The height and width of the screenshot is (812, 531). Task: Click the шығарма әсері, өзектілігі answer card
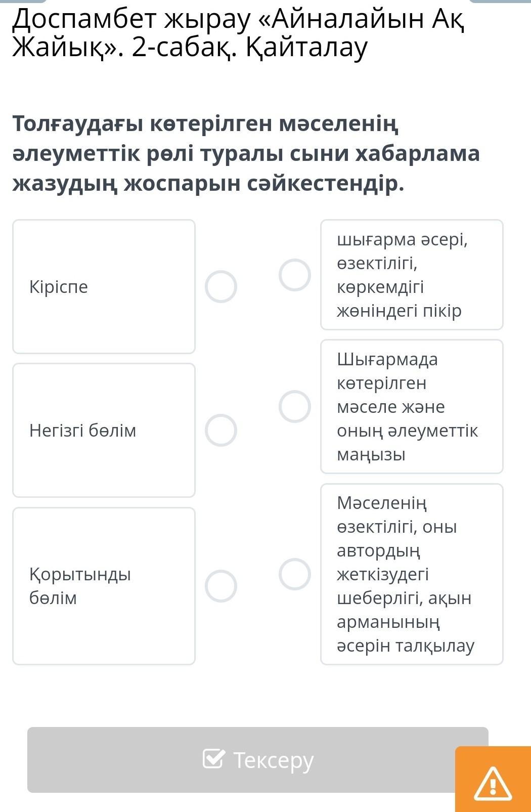coord(412,275)
